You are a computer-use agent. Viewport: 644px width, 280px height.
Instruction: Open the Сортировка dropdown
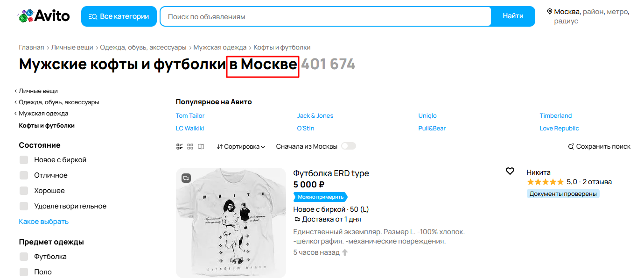240,146
